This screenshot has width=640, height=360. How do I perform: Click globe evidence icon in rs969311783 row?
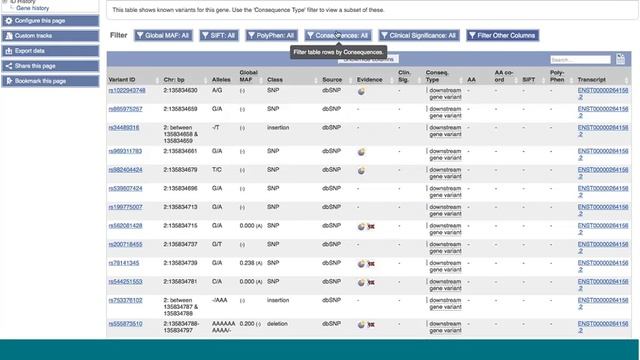[x=361, y=153]
